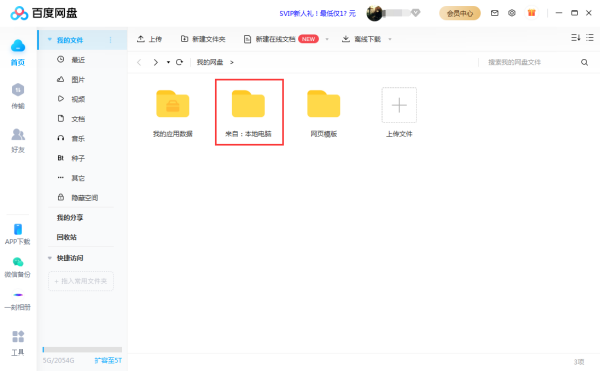Image resolution: width=600 pixels, height=371 pixels.
Task: Collapse the 我的文件 tree arrow
Action: [49, 39]
